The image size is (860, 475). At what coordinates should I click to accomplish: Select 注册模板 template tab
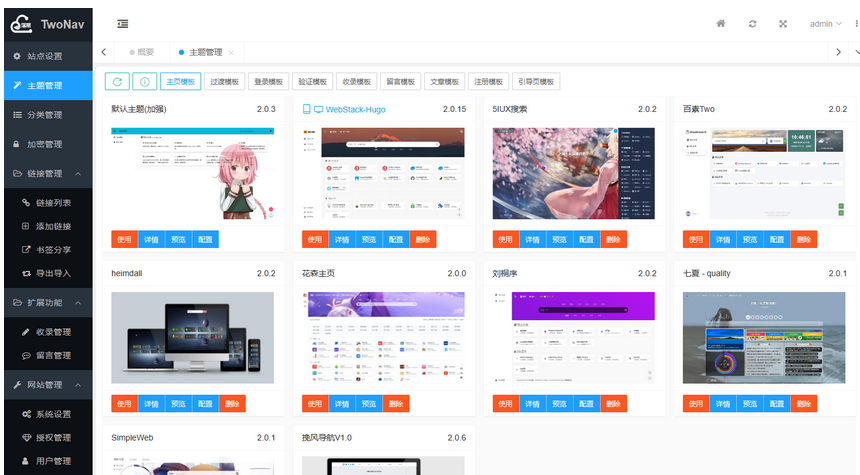coord(488,82)
